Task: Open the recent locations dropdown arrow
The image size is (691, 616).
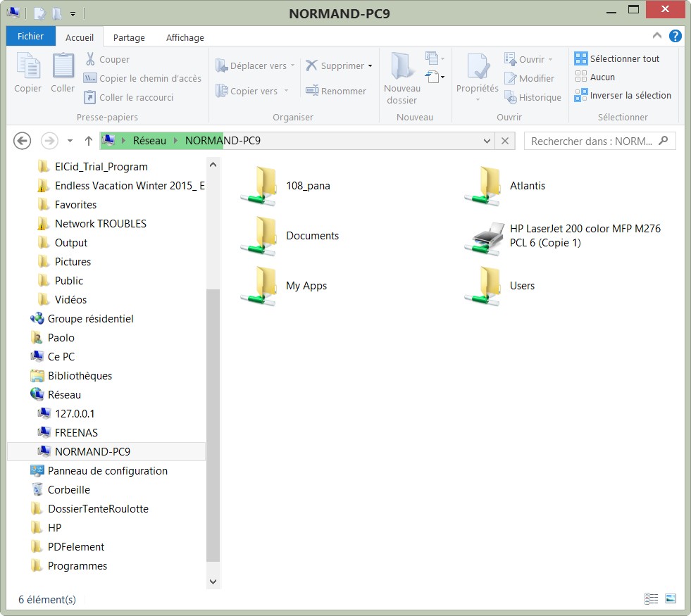Action: 70,141
